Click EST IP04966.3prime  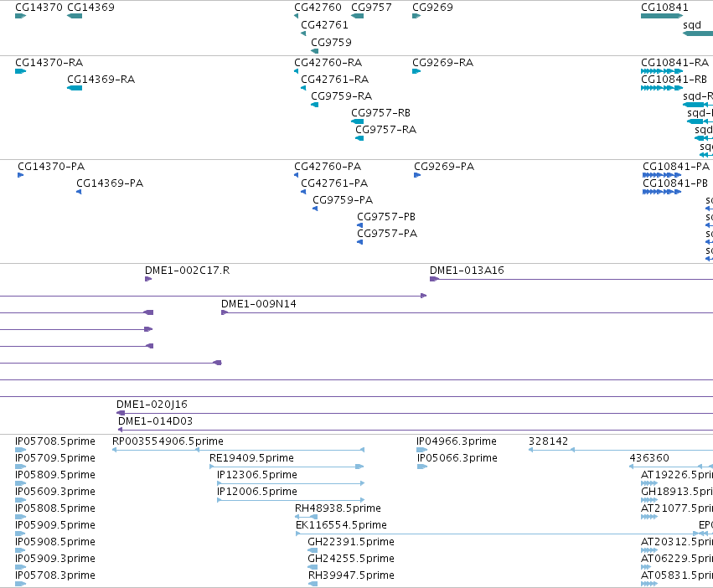point(456,441)
